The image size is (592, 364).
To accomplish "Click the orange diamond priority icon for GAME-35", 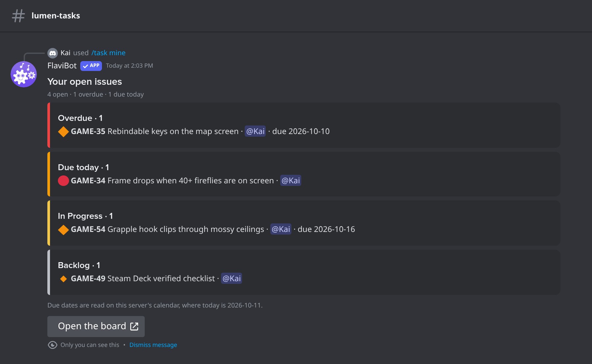I will click(63, 131).
